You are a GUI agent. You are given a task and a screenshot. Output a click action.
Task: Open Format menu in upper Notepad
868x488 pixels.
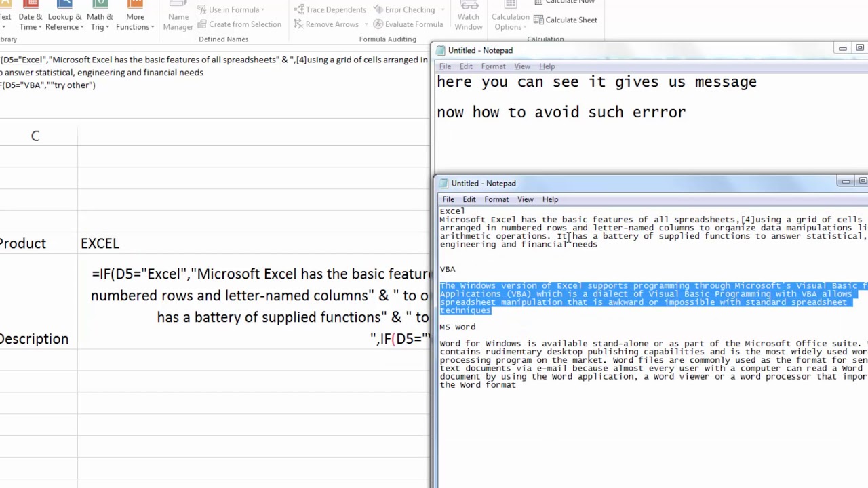click(493, 66)
